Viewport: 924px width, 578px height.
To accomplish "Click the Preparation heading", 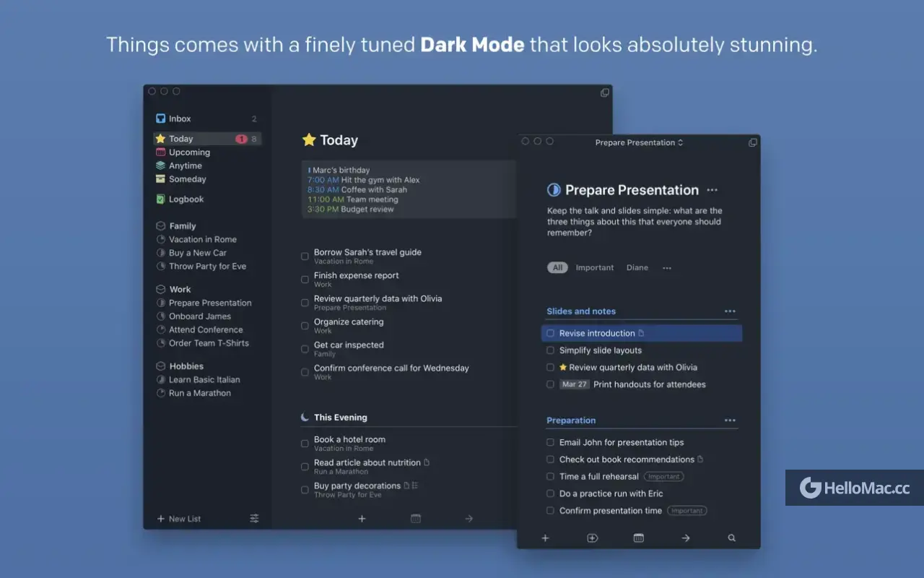I will pos(571,420).
